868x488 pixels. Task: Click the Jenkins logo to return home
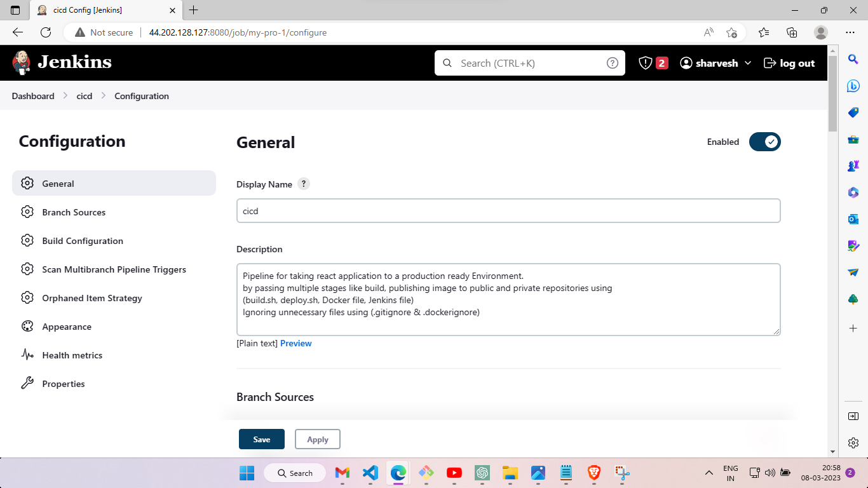(21, 62)
